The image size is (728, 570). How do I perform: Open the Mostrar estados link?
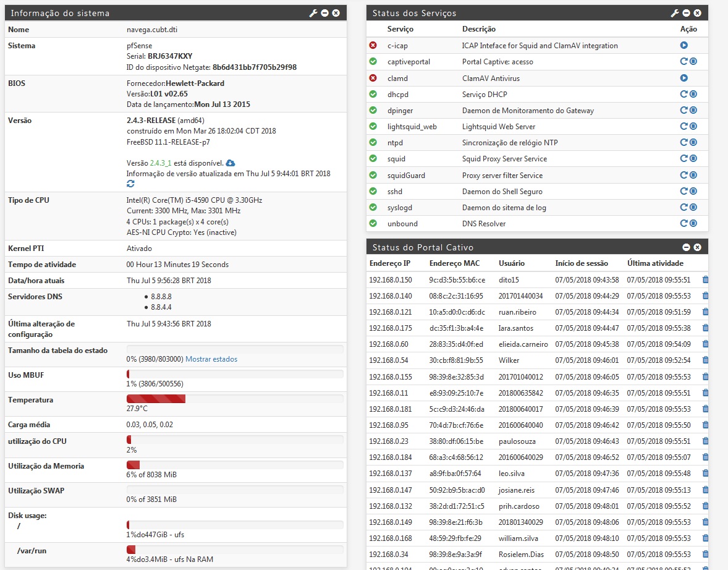[x=211, y=359]
